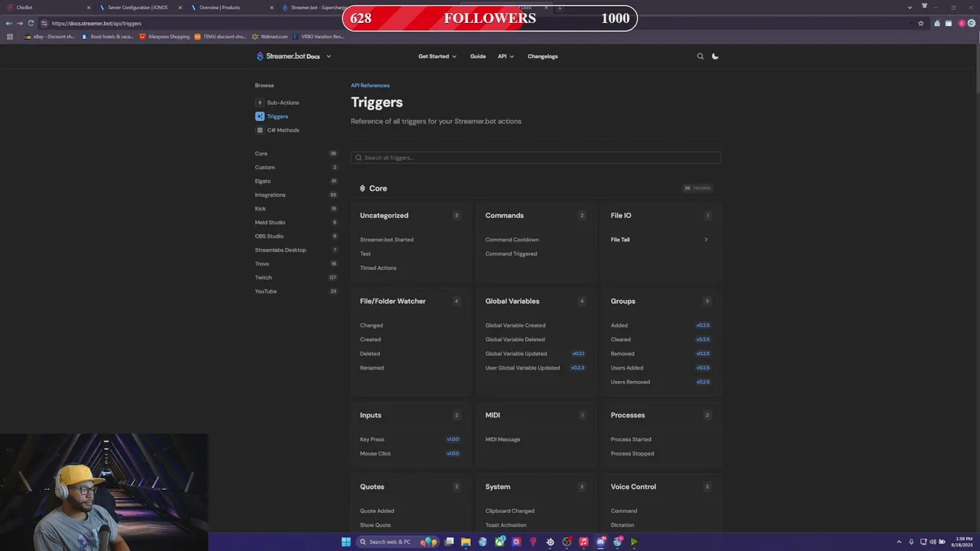Bookmark this page with the star icon

tap(921, 23)
